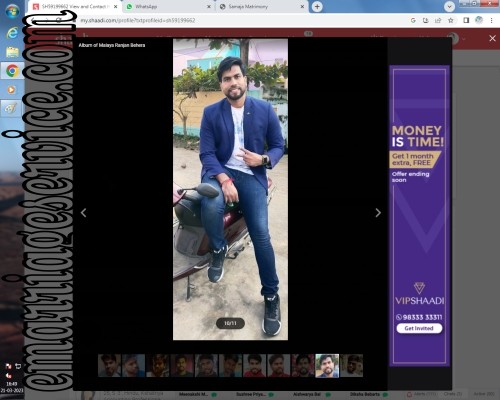Click the Get Invited button in VIPShaadi ad
This screenshot has height=400, width=500.
(419, 328)
